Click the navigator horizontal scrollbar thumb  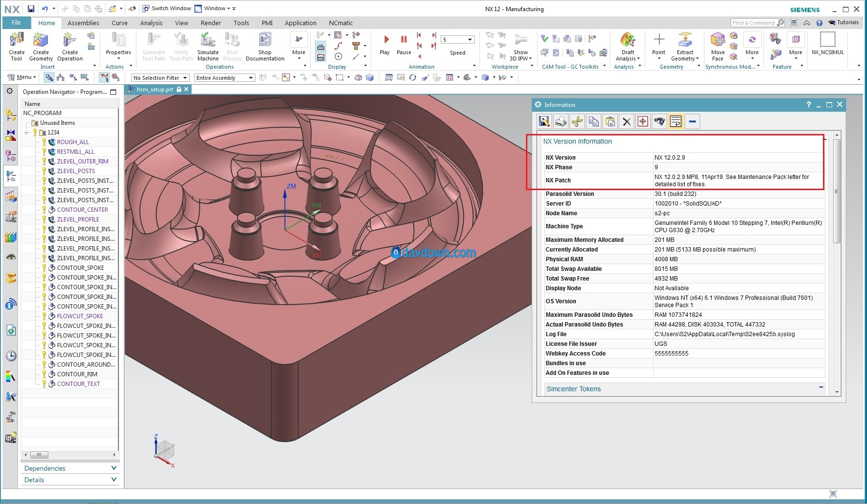click(39, 455)
